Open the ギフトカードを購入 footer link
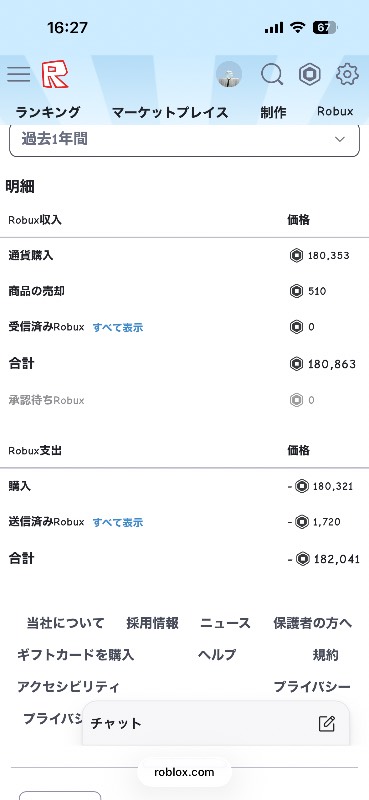 [x=76, y=655]
